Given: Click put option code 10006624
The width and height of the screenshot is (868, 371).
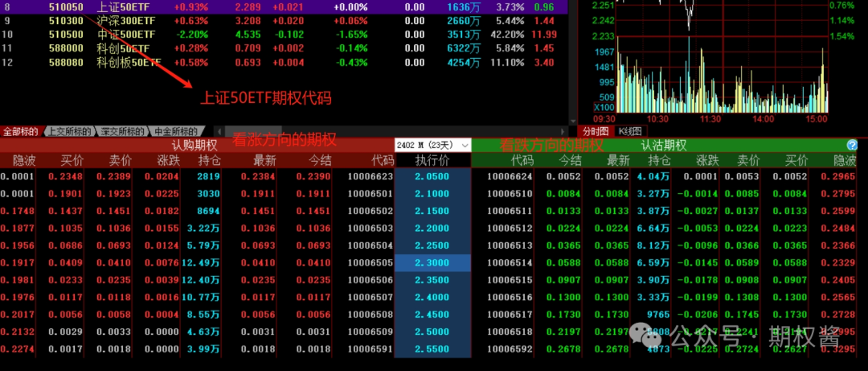Looking at the screenshot, I should pyautogui.click(x=510, y=177).
